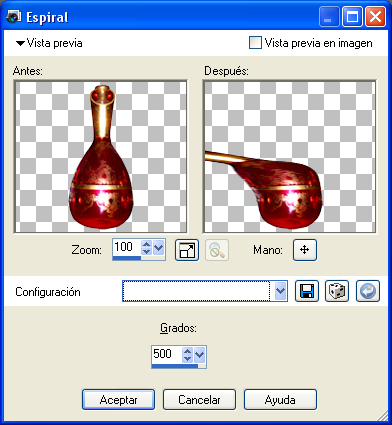The image size is (392, 425).
Task: Click the Grados value field showing 500
Action: tap(167, 354)
